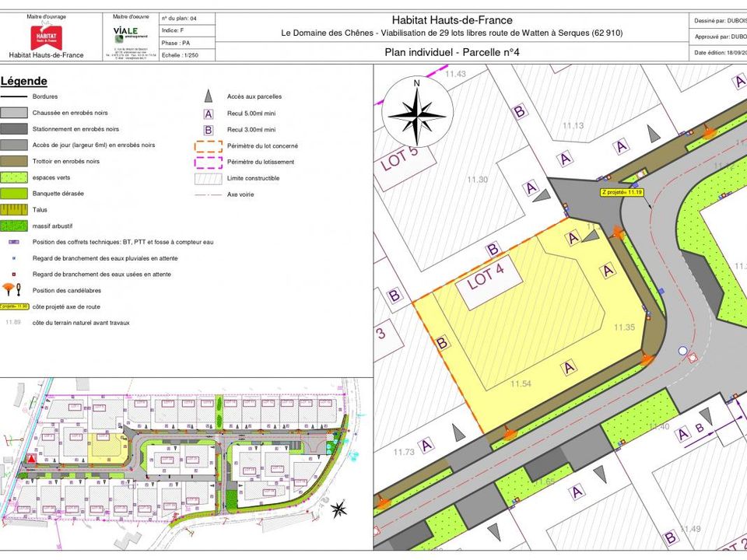Click the 'côte du terrain naturel avant travaux' label
Screen dimensions: 747x560
pos(81,323)
